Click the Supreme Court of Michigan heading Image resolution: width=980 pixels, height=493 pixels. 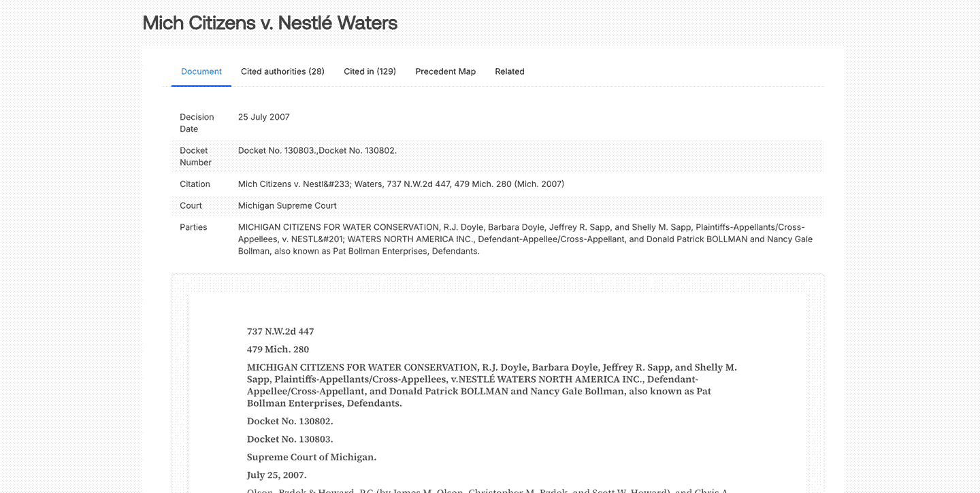[311, 457]
